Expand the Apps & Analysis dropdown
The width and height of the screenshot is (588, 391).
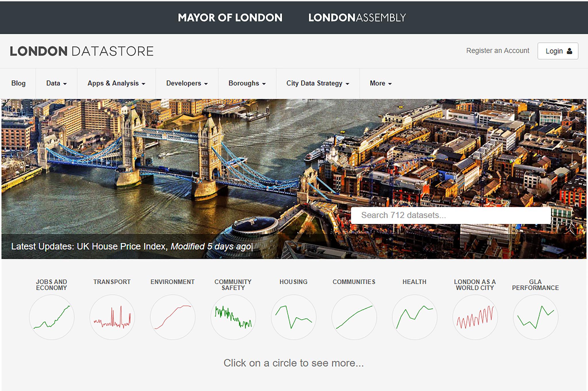[x=116, y=83]
